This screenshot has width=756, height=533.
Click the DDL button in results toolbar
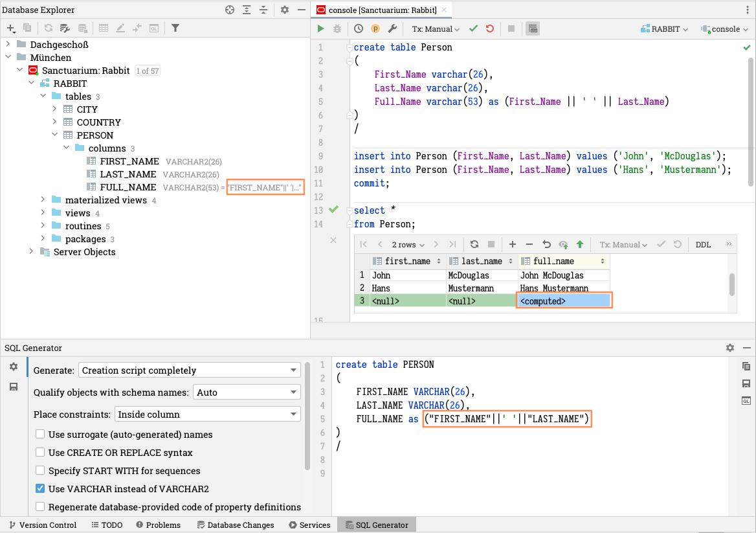(x=703, y=245)
